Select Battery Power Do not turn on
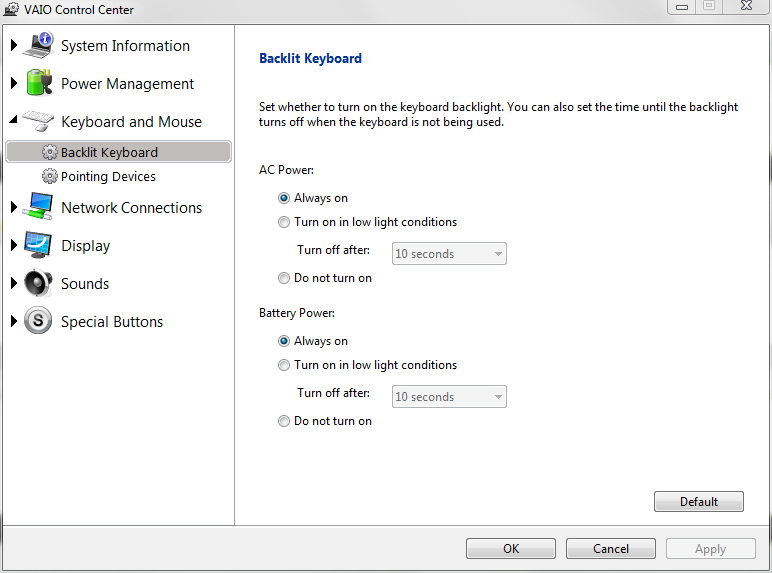Image resolution: width=772 pixels, height=573 pixels. [x=284, y=421]
